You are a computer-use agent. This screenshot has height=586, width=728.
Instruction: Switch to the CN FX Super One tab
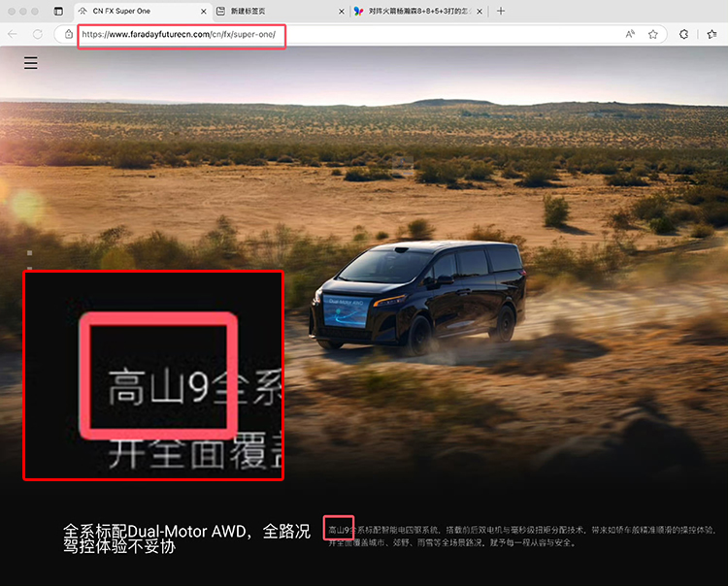[142, 11]
